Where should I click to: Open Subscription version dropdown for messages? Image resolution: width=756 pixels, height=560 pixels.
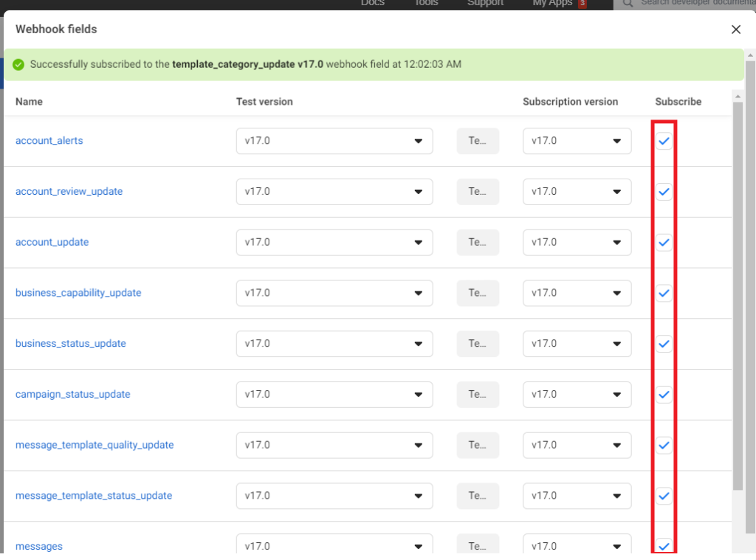click(x=577, y=544)
